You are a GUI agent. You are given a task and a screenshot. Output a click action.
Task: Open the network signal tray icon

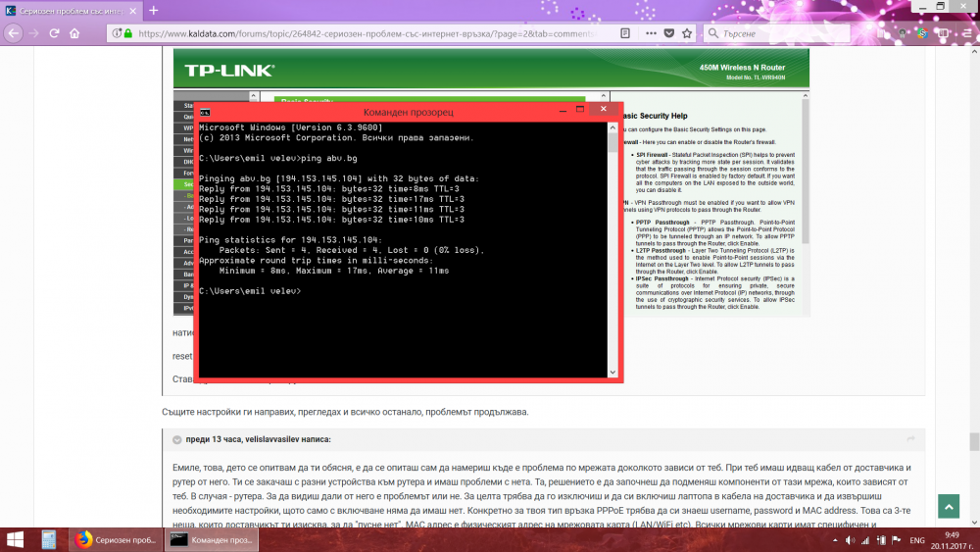[865, 540]
